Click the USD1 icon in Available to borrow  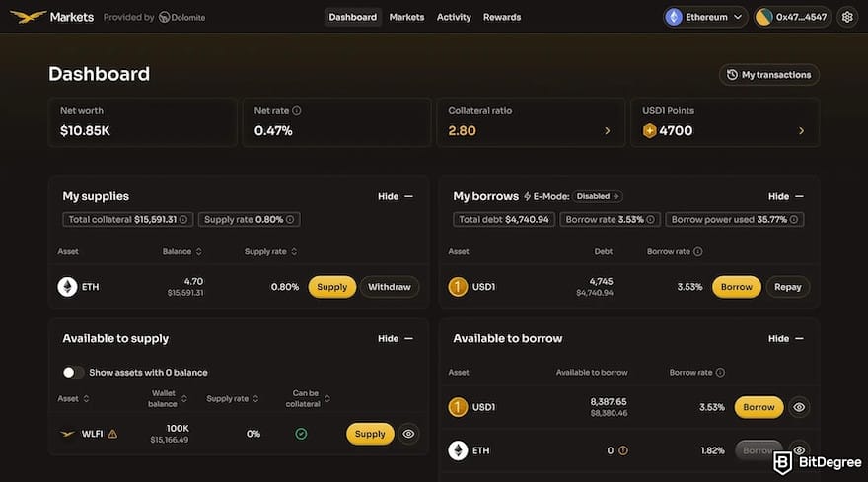pyautogui.click(x=458, y=407)
